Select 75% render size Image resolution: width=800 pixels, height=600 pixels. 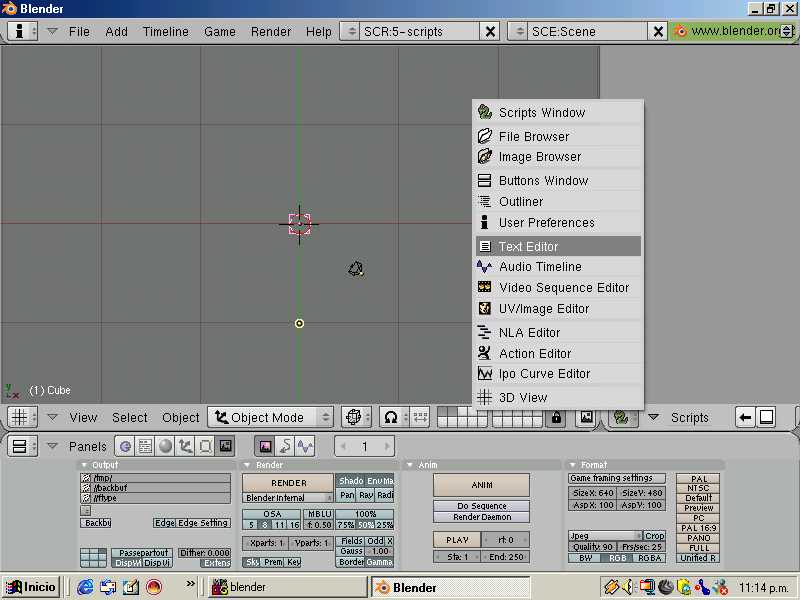345,524
